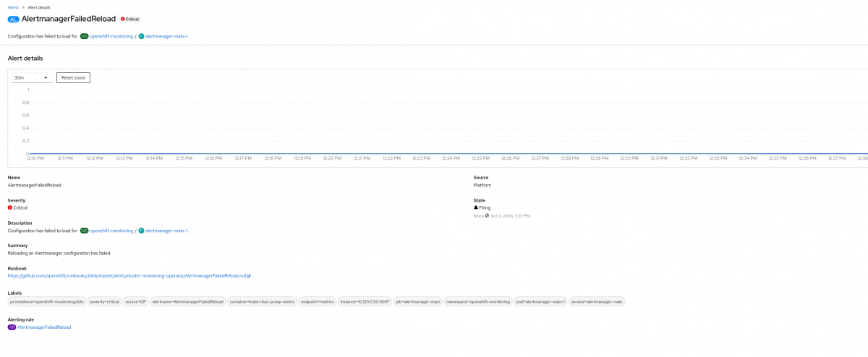
Task: Click the AL alert badge beside the title
Action: tap(13, 19)
